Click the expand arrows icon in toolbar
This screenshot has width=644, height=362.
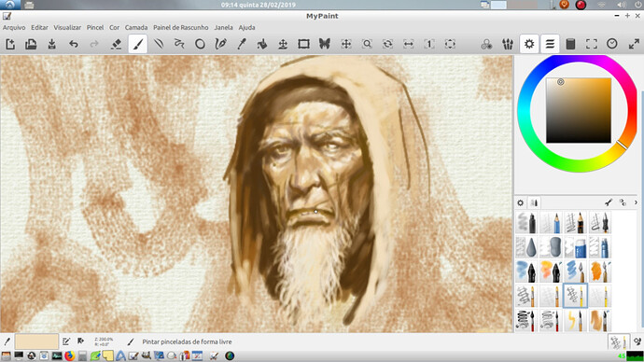point(634,44)
